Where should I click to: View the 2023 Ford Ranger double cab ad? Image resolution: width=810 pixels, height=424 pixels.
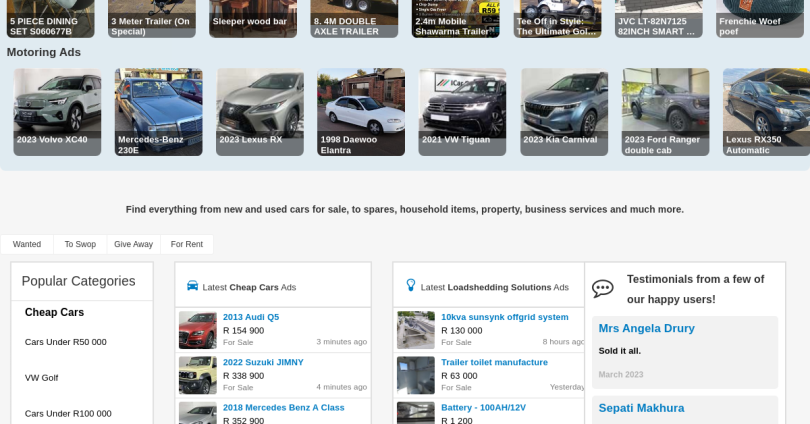[665, 112]
